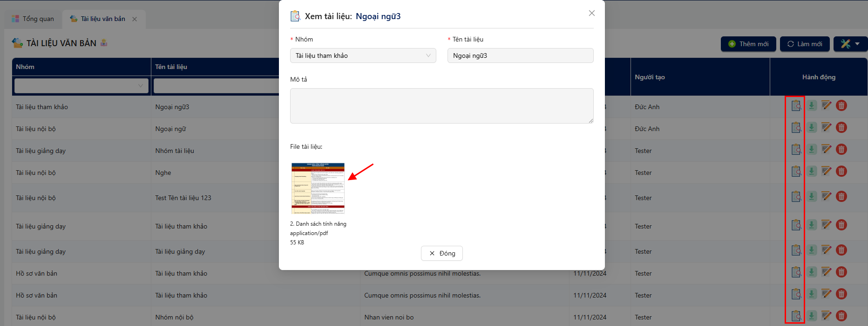Screen dimensions: 868x326
Task: Close the Xem tài liệu dialog with X
Action: [592, 13]
